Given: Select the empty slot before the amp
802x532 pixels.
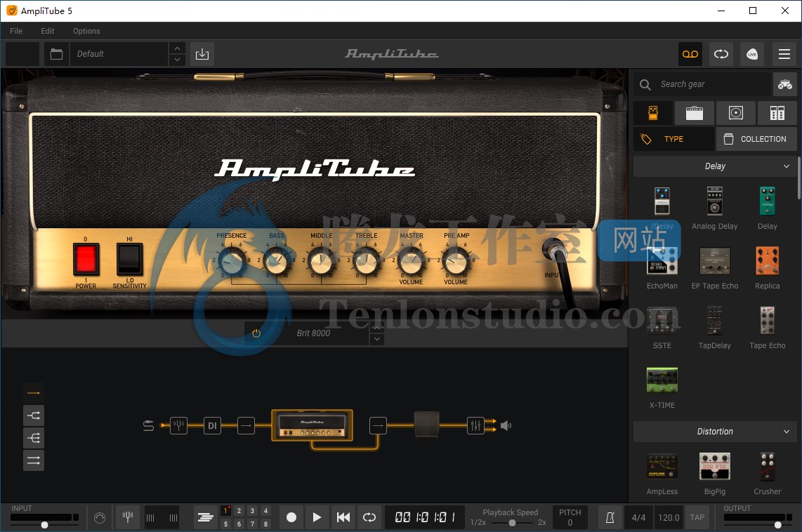Looking at the screenshot, I should pyautogui.click(x=246, y=425).
